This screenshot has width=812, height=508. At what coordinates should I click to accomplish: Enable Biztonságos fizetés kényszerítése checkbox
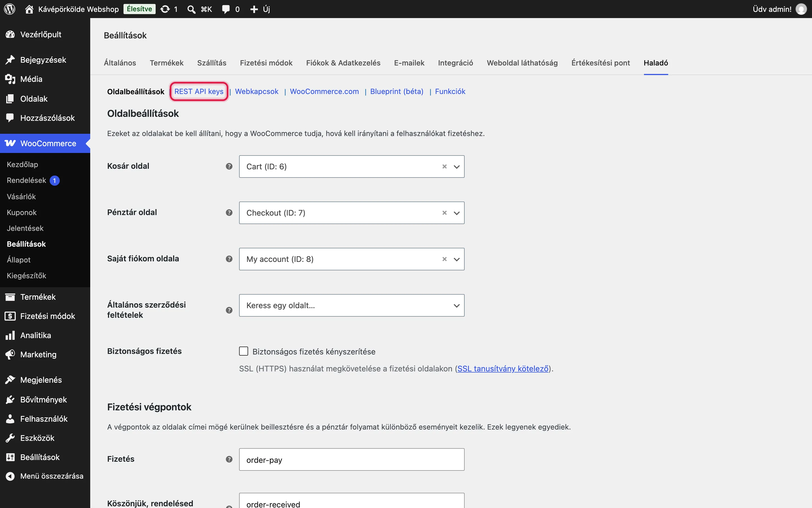(x=244, y=351)
